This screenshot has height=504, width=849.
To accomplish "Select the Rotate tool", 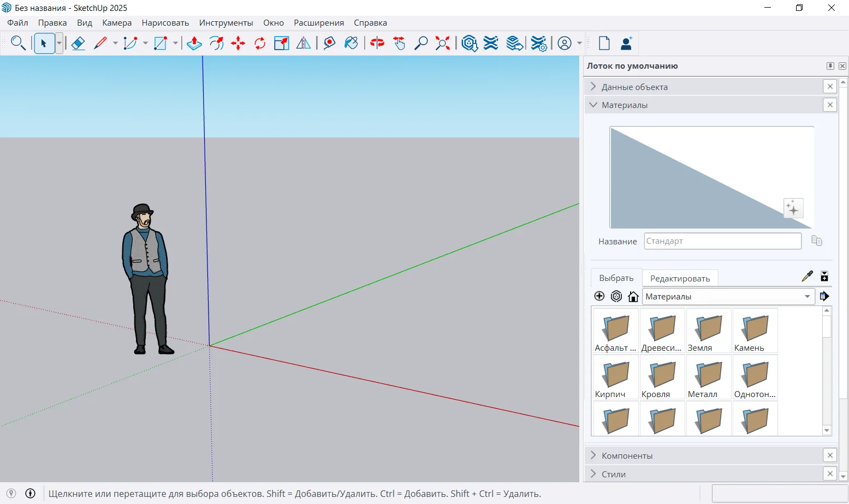I will [260, 43].
